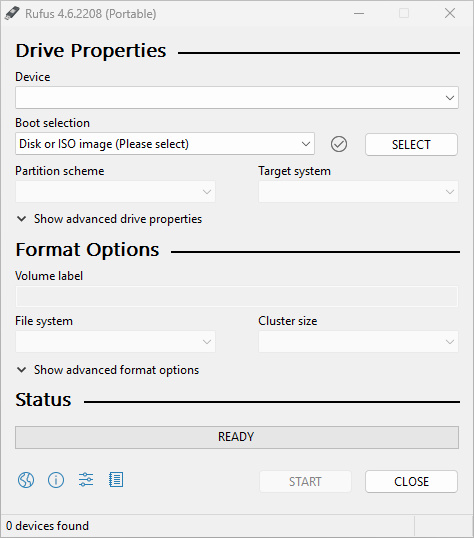Open the File system dropdown
Viewport: 474px width, 538px height.
pos(115,342)
